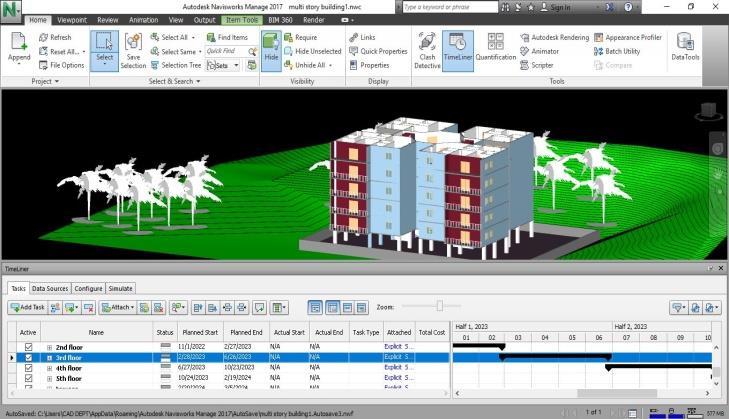Uncheck Active for 5th floor task
Image resolution: width=729 pixels, height=419 pixels.
coord(28,379)
